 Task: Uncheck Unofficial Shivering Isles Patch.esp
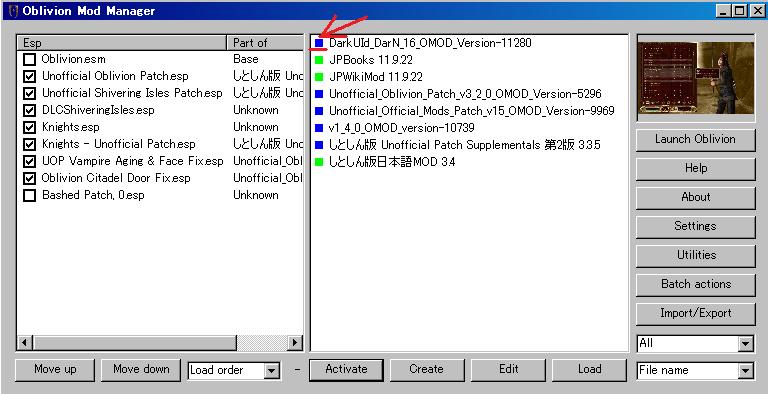tap(29, 94)
